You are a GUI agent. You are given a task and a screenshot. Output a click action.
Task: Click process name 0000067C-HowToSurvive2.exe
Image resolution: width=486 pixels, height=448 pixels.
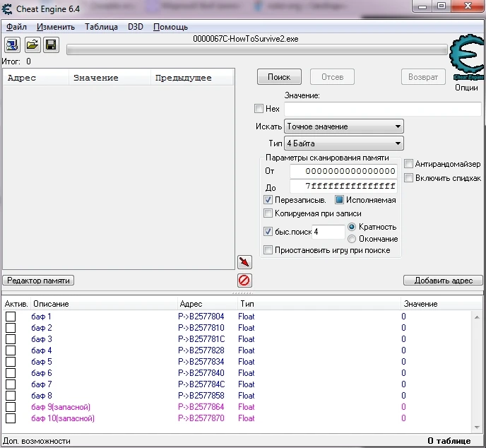click(x=246, y=39)
